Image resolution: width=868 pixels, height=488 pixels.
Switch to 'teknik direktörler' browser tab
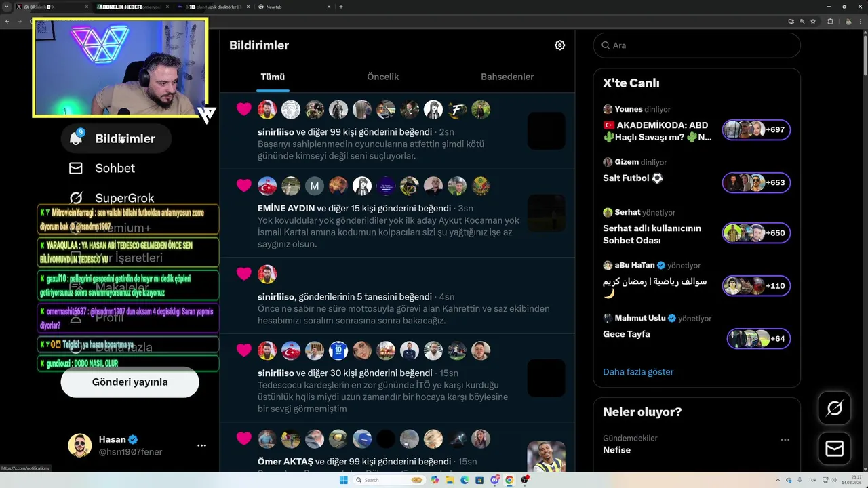[x=213, y=7]
